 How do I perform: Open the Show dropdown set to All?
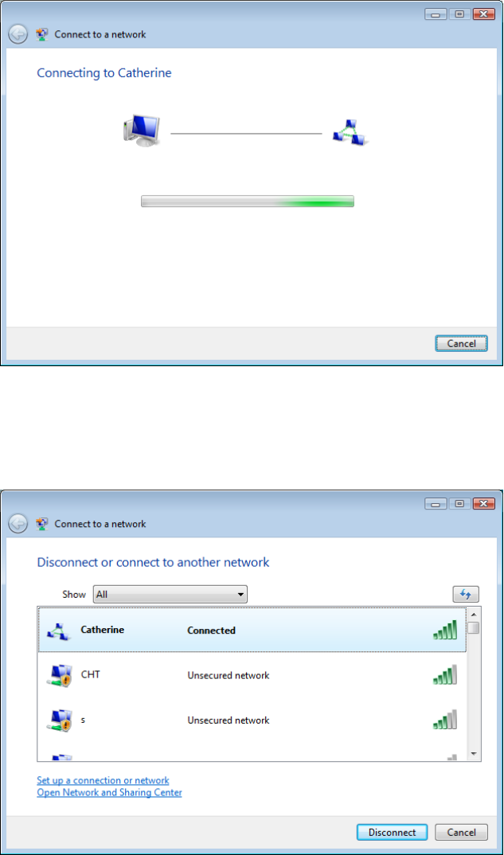(x=170, y=595)
